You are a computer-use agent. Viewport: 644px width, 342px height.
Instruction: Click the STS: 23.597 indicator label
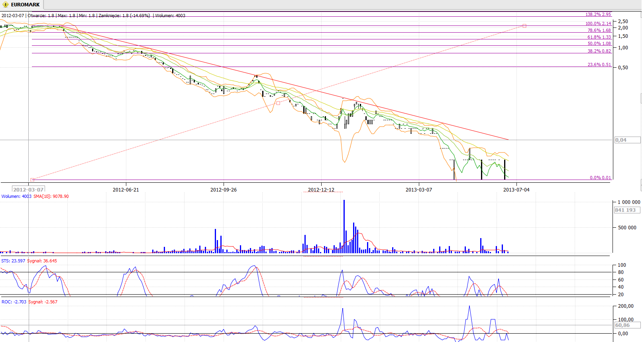point(13,261)
